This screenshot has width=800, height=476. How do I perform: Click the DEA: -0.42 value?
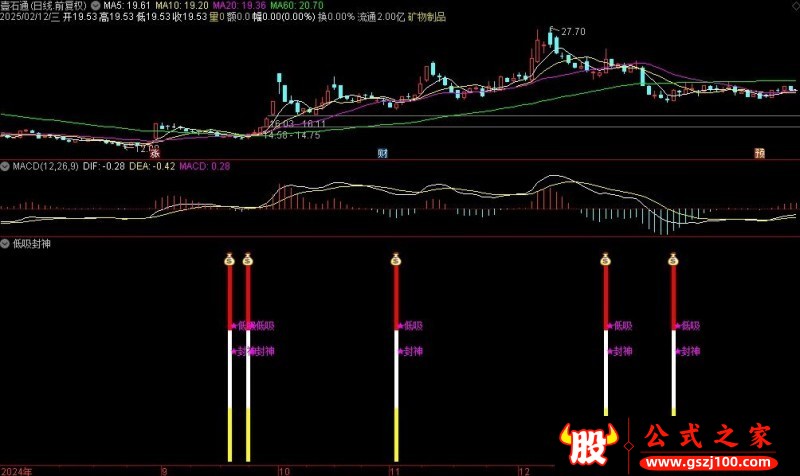(152, 166)
